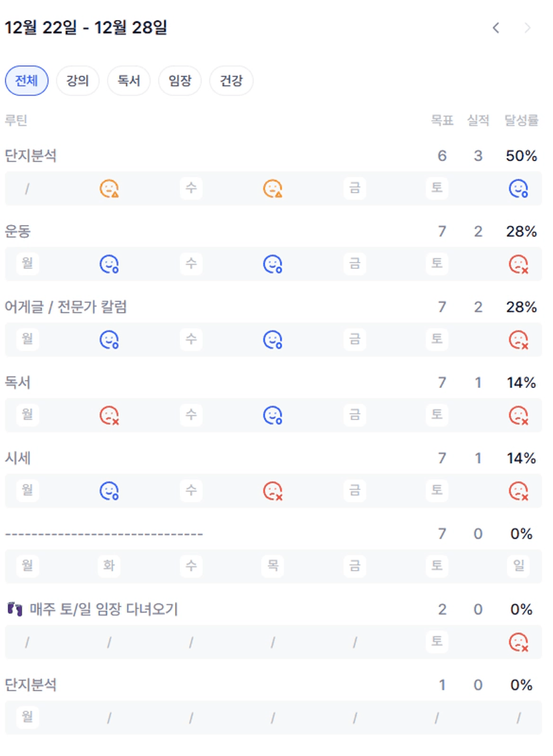Click blue done face on Sunday for top 단지분석
Image resolution: width=553 pixels, height=756 pixels.
pos(518,189)
